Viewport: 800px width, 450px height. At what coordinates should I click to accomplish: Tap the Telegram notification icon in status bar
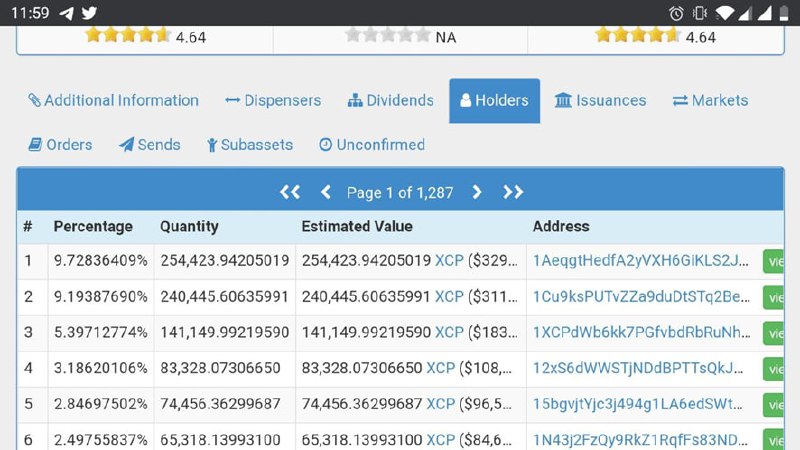(x=66, y=13)
